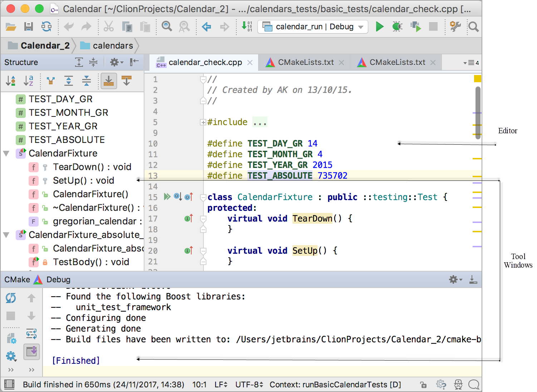537x392 pixels.
Task: Switch to the first CMakeLists.txt tab
Action: click(306, 63)
